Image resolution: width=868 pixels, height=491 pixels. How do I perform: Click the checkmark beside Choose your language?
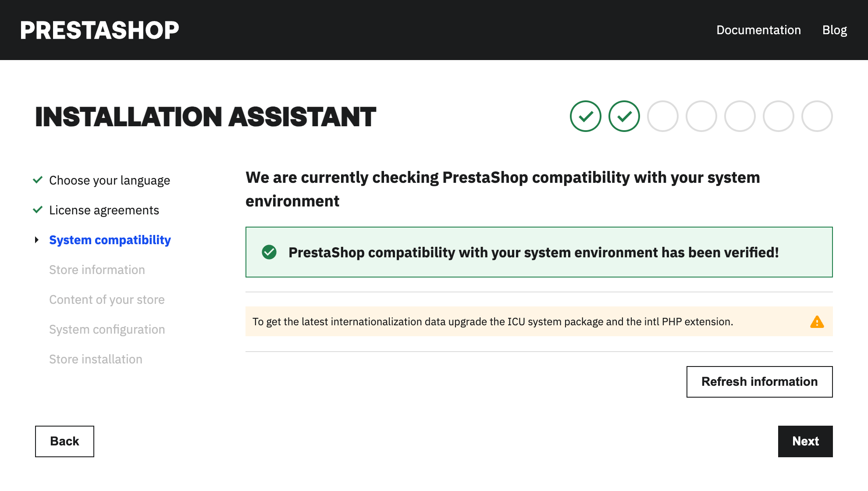[38, 180]
